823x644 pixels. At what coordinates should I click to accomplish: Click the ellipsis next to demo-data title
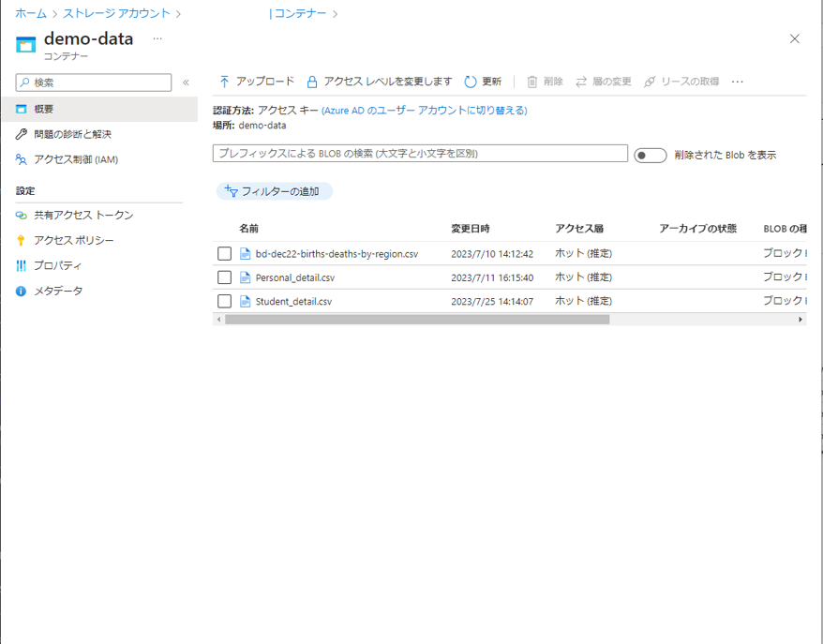157,38
